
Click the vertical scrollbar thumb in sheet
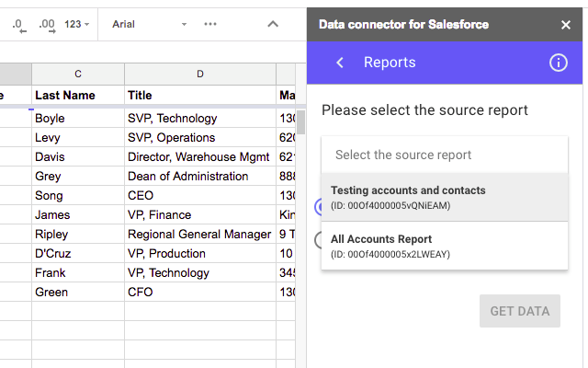pyautogui.click(x=300, y=122)
